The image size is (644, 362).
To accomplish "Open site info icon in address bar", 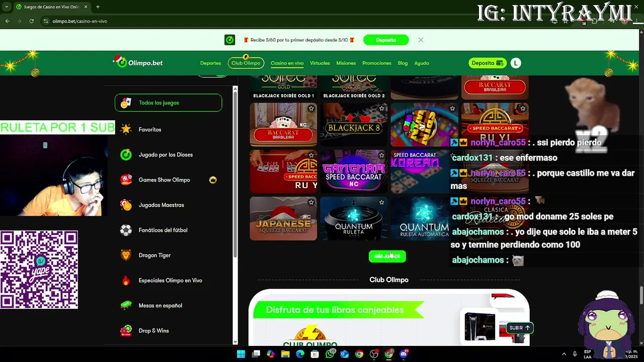I will [x=46, y=21].
